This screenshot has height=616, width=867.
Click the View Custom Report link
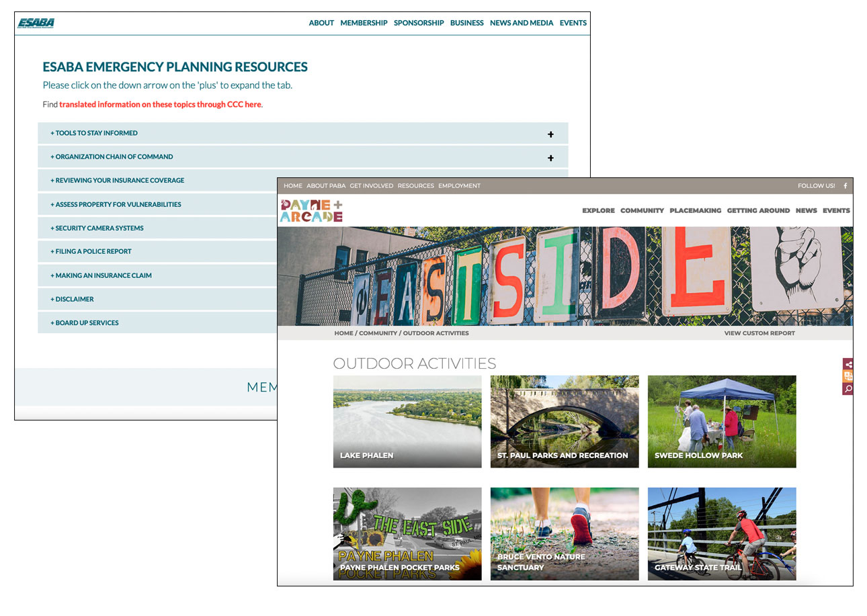coord(759,333)
